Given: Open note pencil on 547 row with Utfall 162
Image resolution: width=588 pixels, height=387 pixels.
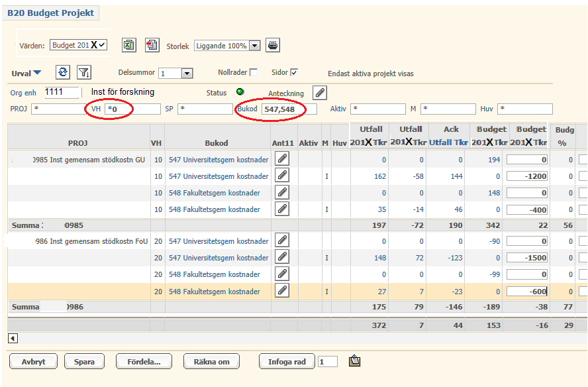Looking at the screenshot, I should 282,176.
